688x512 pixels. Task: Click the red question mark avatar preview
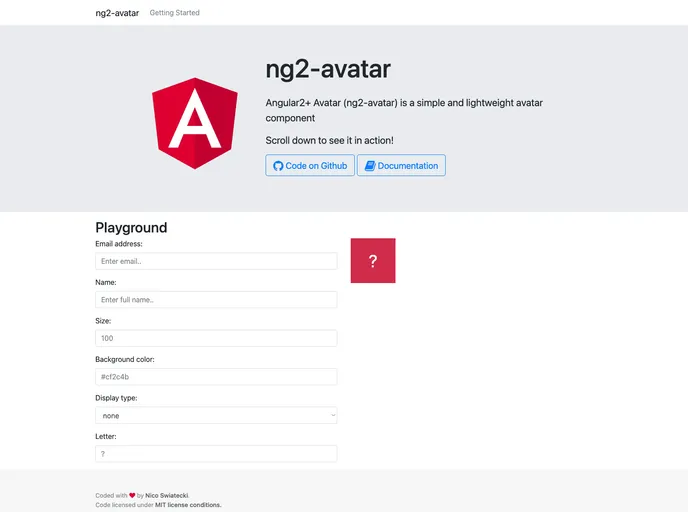coord(373,261)
